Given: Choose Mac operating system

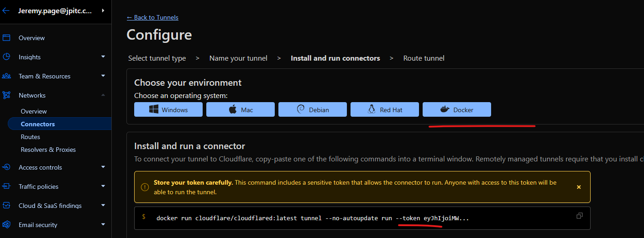Looking at the screenshot, I should coord(241,109).
